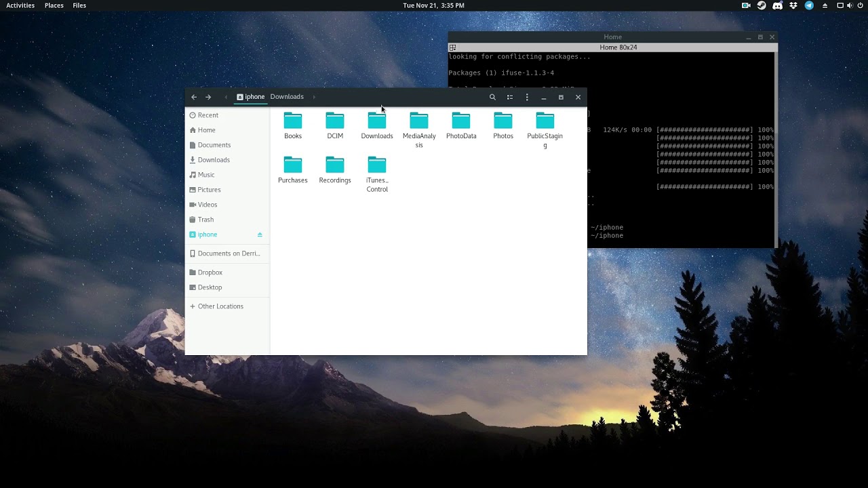Open Music in the sidebar

(227, 175)
